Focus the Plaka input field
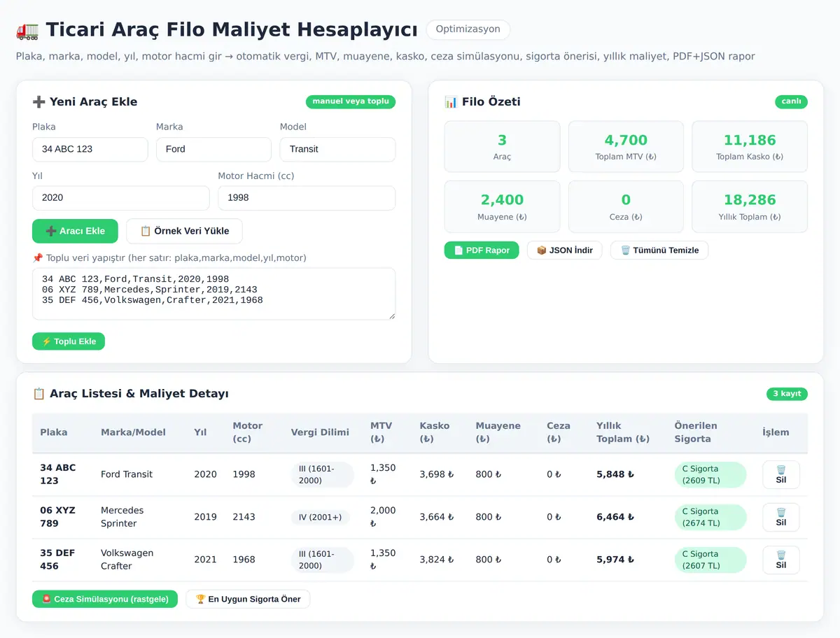 pos(90,149)
